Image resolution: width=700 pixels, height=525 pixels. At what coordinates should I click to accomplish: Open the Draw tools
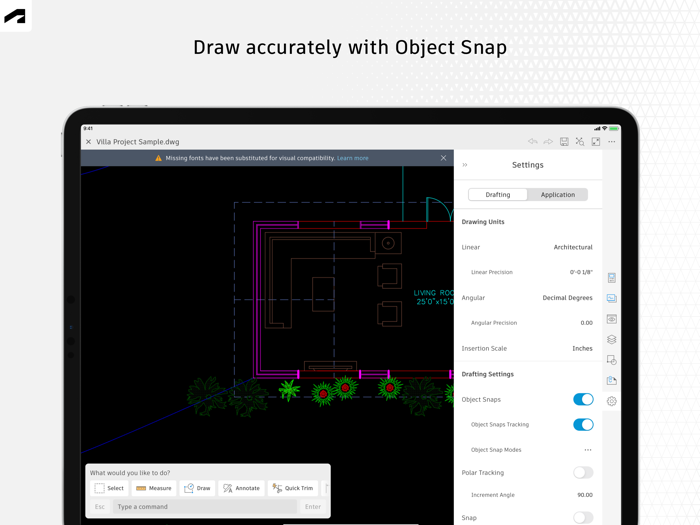point(197,488)
